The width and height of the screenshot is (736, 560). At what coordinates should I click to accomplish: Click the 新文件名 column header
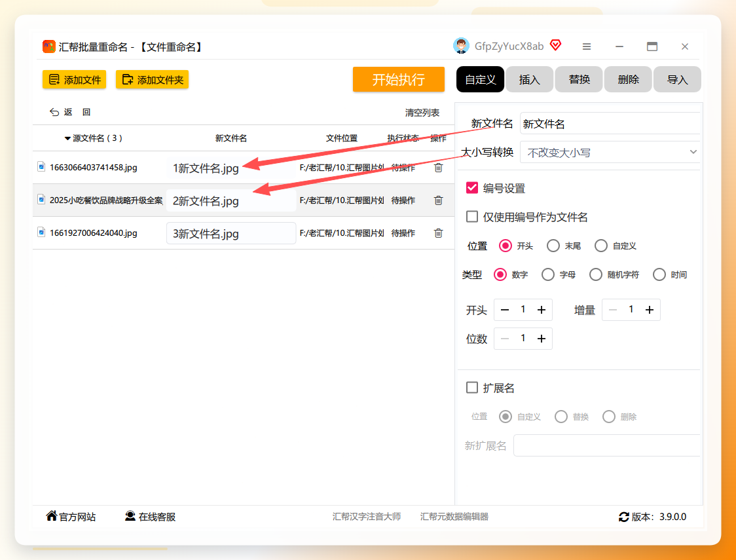tap(231, 138)
